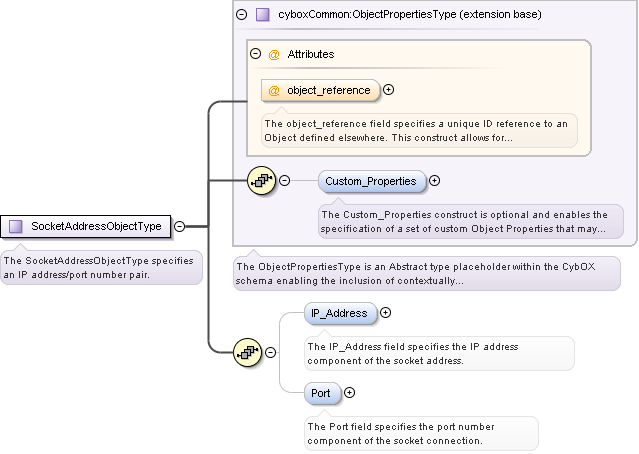Click the object_reference attribute label
This screenshot has height=454, width=639.
pos(328,90)
